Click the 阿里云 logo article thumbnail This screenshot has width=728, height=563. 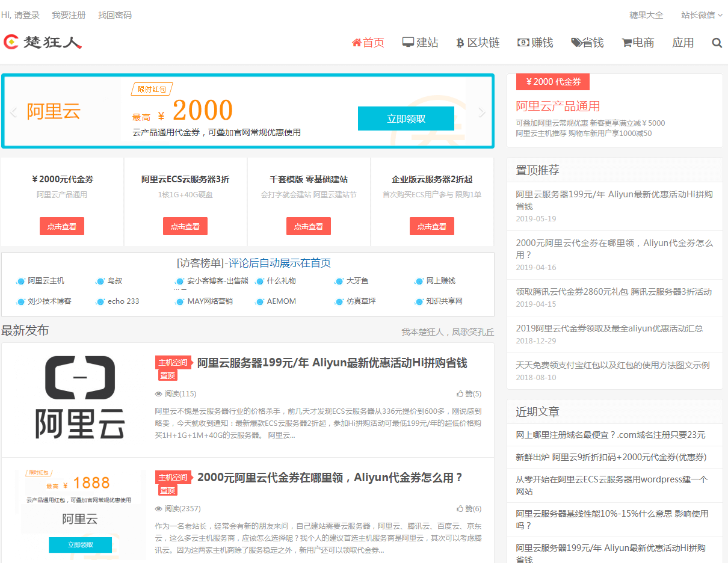[80, 397]
